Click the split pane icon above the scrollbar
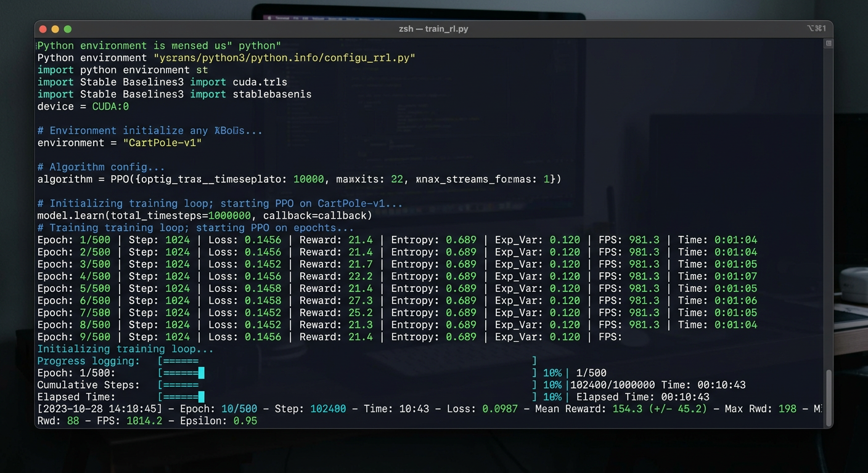868x473 pixels. 829,44
